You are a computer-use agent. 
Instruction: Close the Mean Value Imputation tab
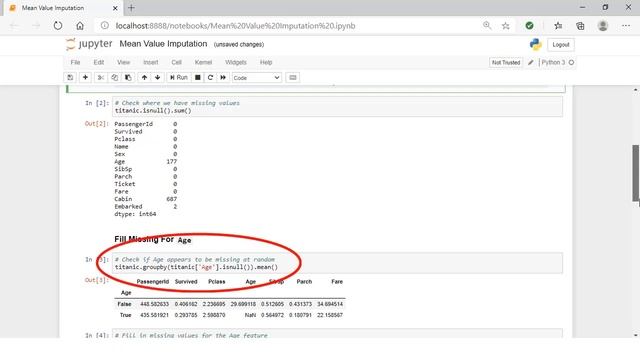click(115, 8)
